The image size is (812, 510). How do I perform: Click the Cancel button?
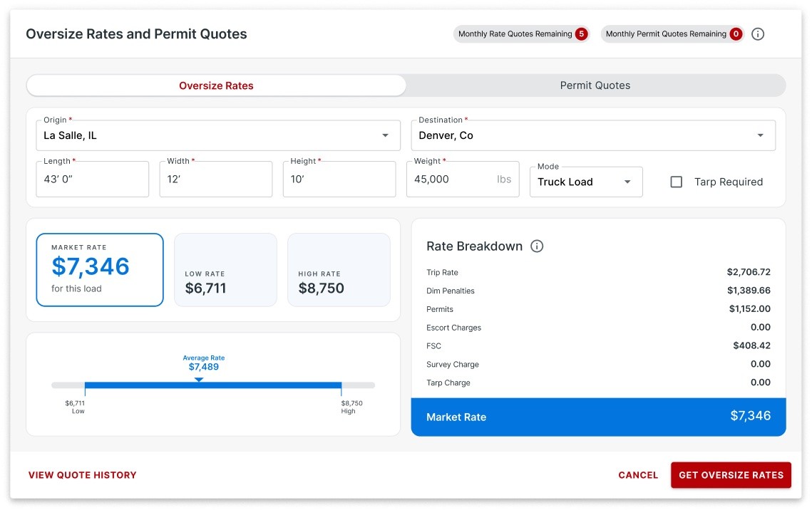(x=637, y=474)
